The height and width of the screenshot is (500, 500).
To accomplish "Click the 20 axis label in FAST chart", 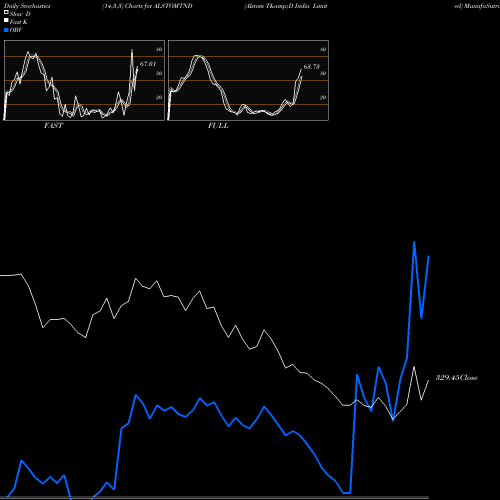I will 159,97.
